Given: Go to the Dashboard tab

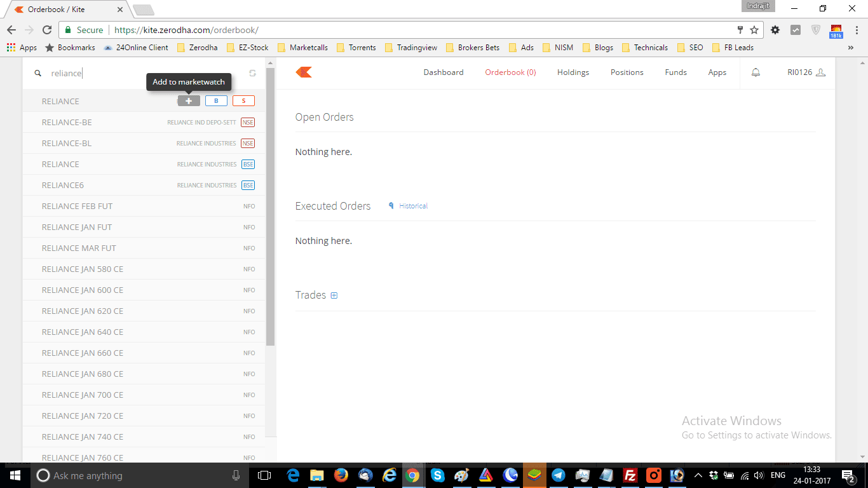Looking at the screenshot, I should point(444,72).
